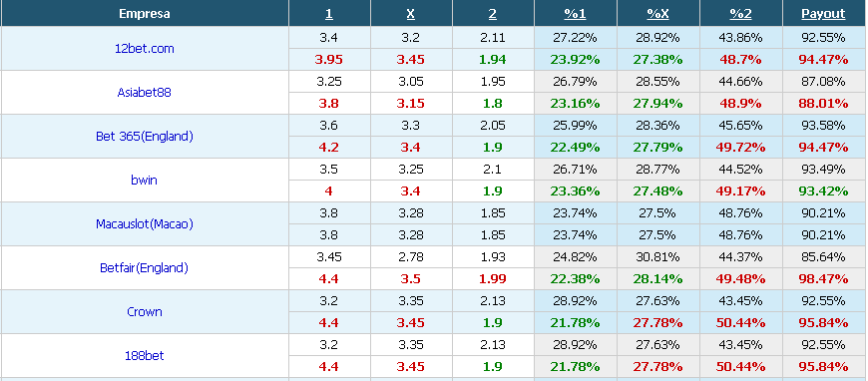Open the bwin bookmaker link
The height and width of the screenshot is (381, 868).
pos(144,180)
